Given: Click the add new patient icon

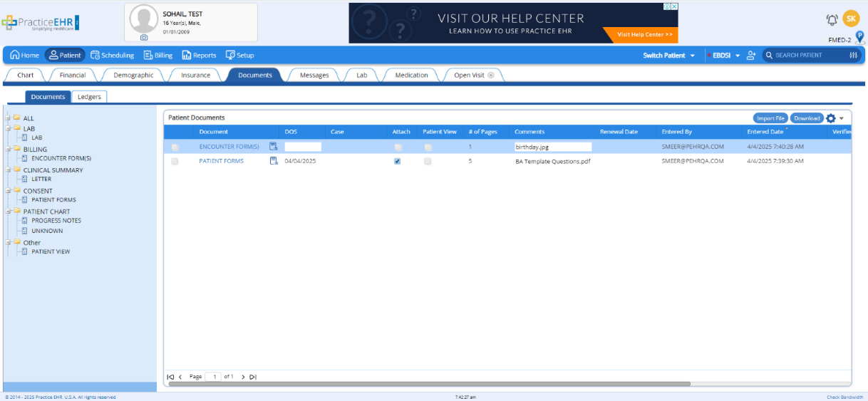Looking at the screenshot, I should [x=750, y=55].
